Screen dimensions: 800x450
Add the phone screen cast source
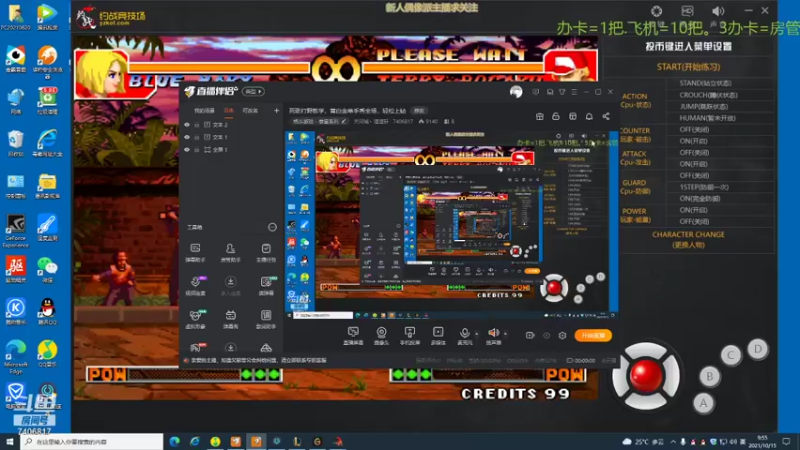click(x=410, y=336)
